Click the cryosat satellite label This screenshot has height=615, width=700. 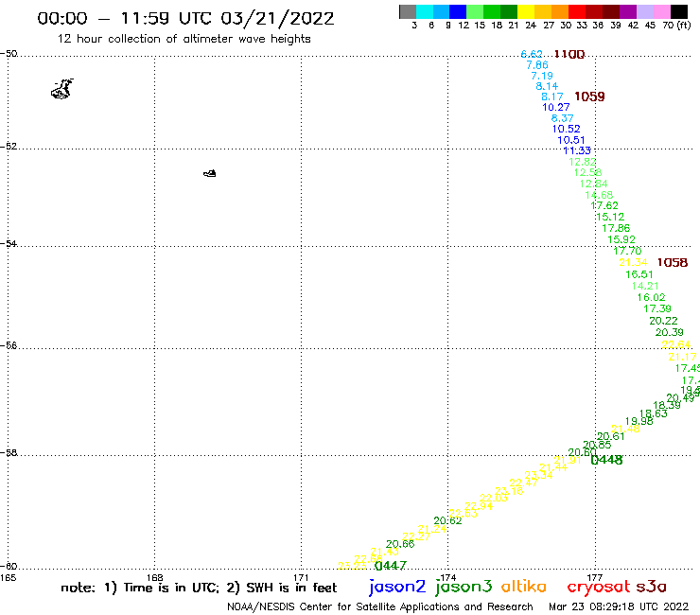[598, 587]
